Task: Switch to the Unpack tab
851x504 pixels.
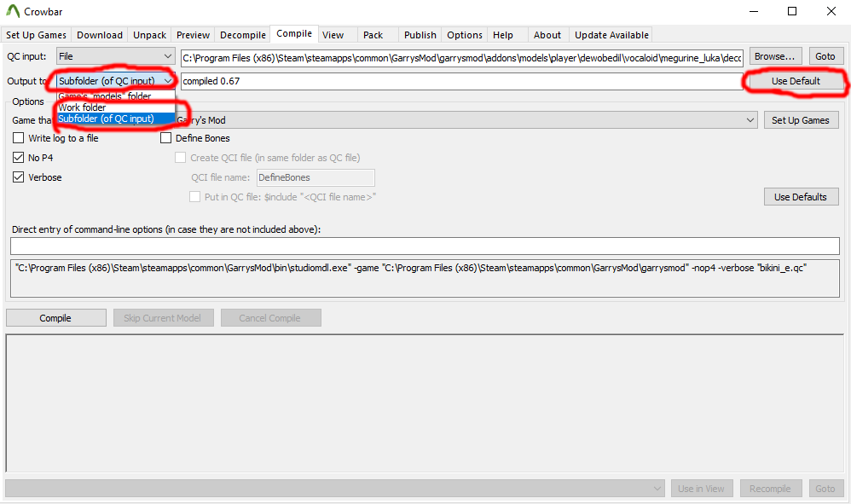Action: tap(150, 35)
